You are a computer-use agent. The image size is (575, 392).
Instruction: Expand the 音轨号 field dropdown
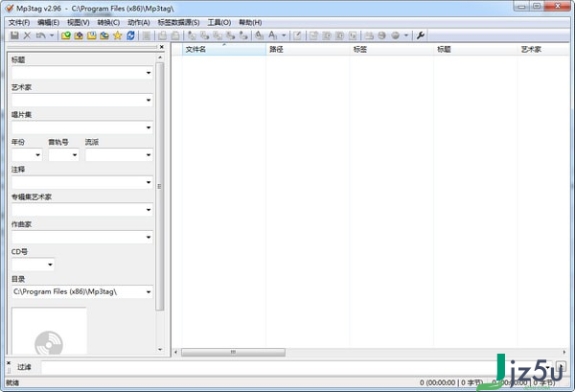(75, 155)
